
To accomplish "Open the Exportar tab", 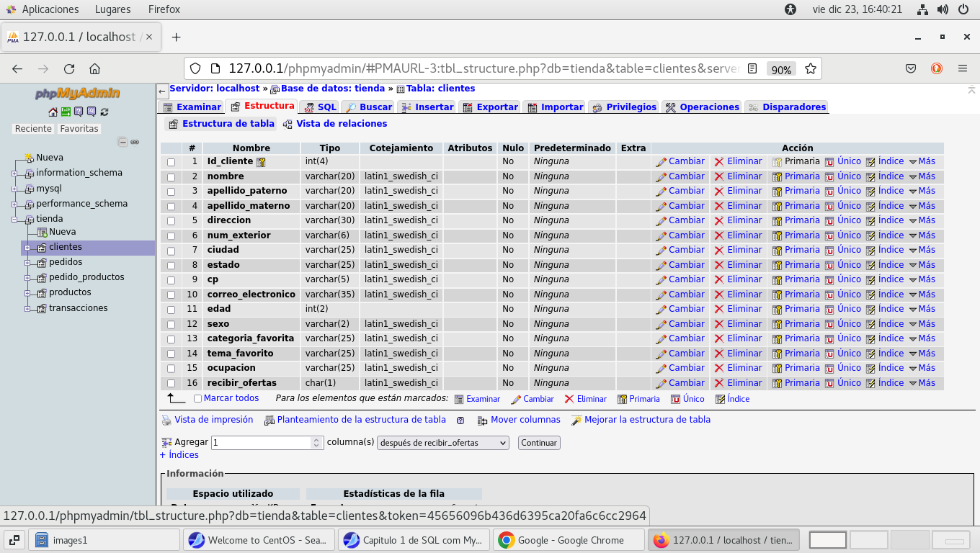I will (490, 107).
